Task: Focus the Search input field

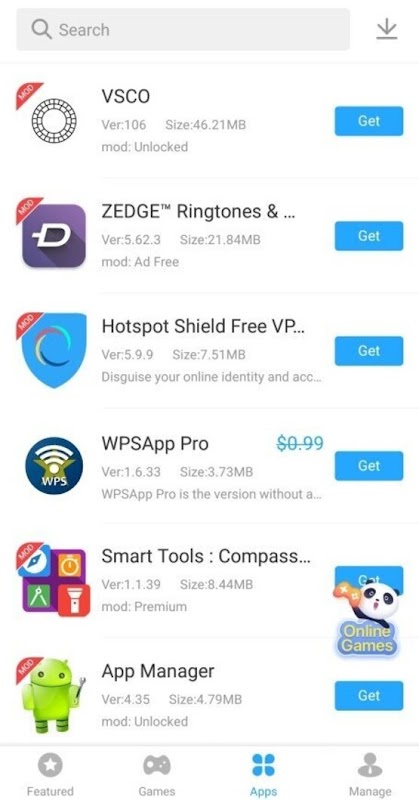Action: point(183,29)
